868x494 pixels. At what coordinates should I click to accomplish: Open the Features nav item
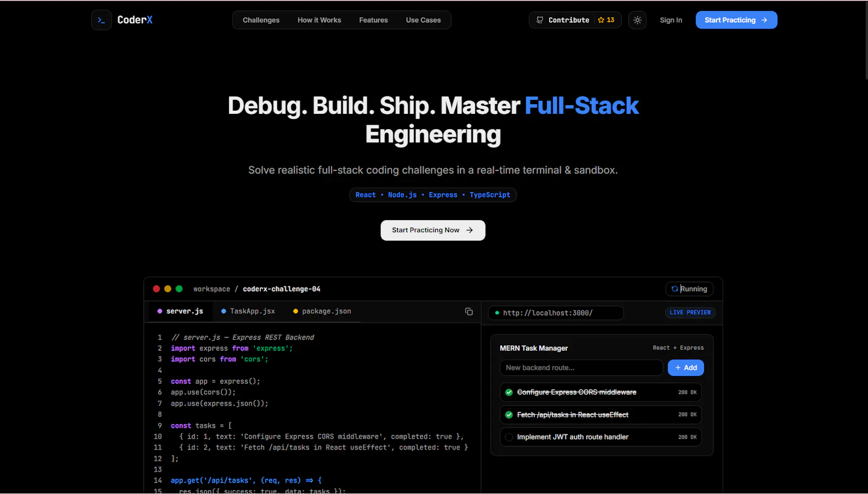(373, 20)
